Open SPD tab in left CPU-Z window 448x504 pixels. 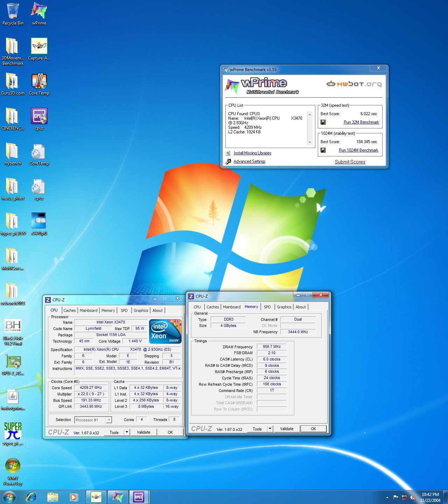(124, 310)
